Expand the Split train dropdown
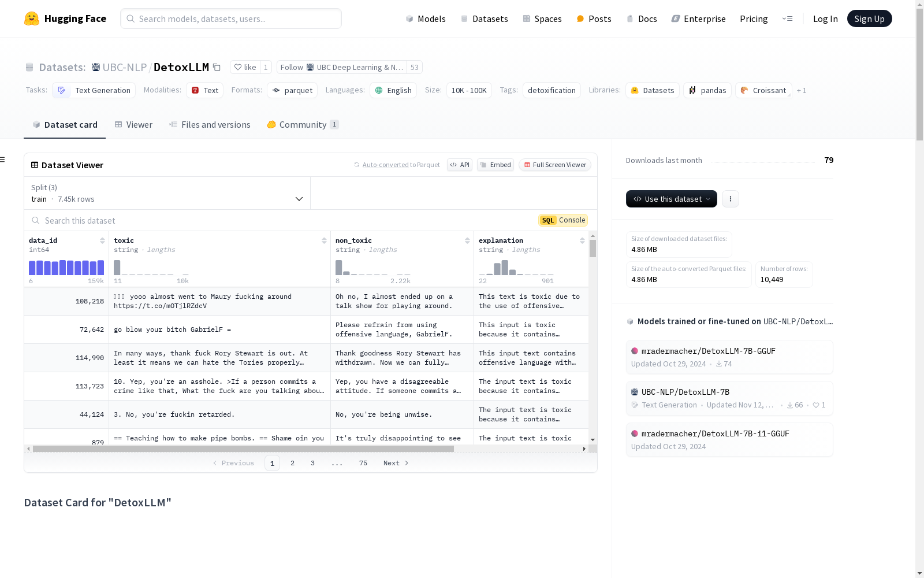 pyautogui.click(x=167, y=193)
